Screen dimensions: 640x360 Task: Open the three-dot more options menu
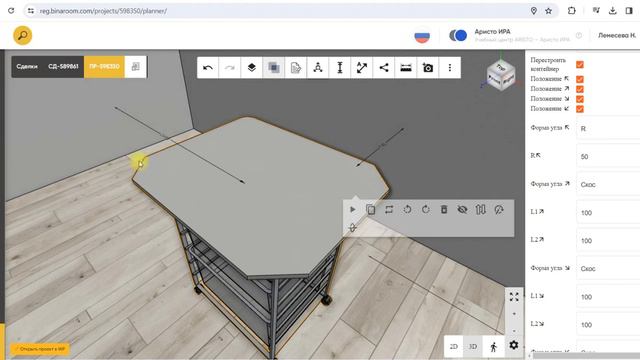point(450,68)
